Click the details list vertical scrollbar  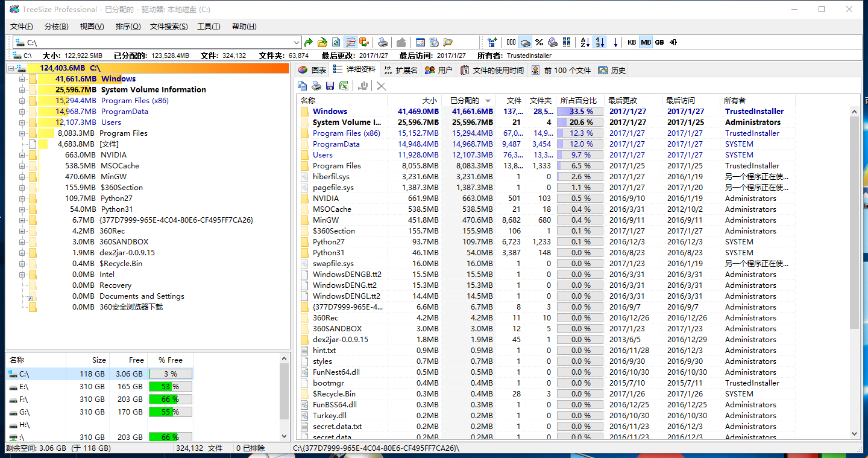coord(854,223)
